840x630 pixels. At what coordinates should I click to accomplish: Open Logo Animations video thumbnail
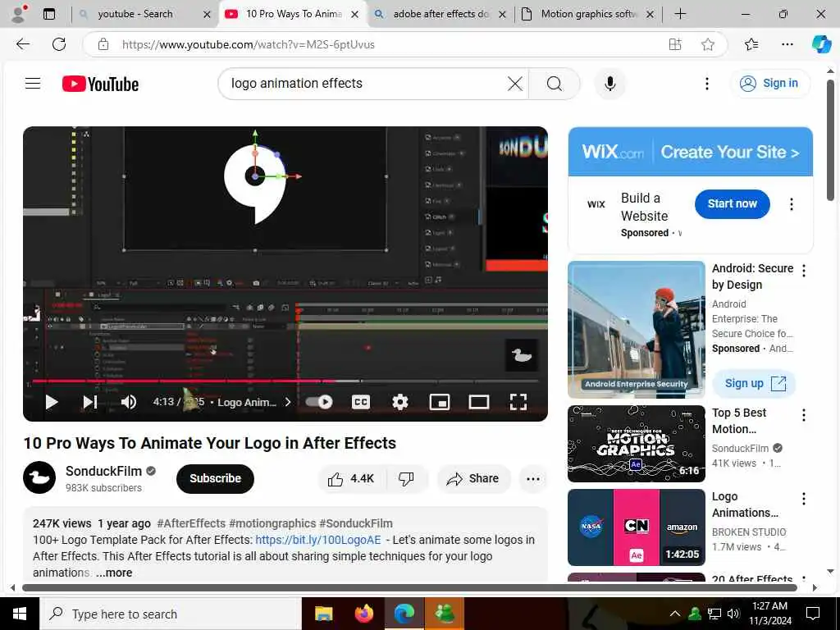tap(636, 527)
